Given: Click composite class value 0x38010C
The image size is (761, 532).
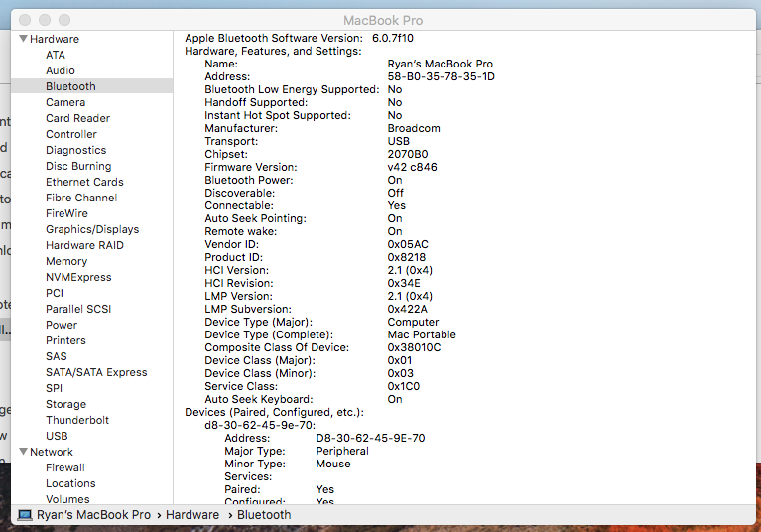Looking at the screenshot, I should pyautogui.click(x=414, y=347).
